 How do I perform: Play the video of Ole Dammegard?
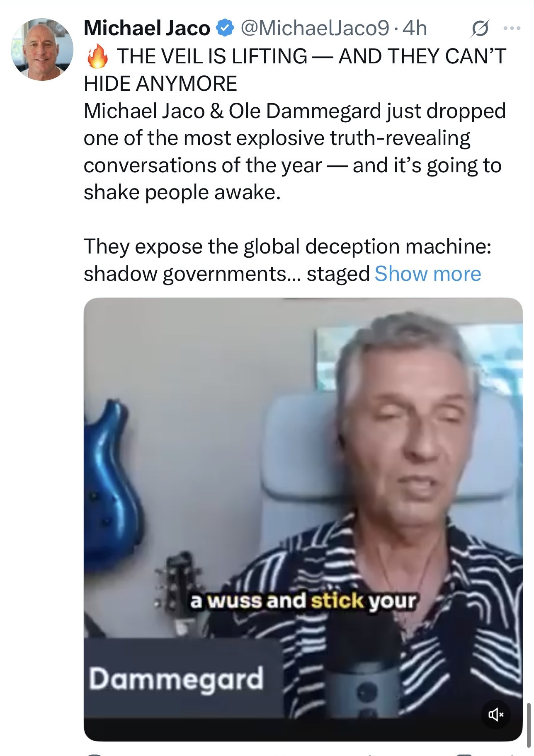point(303,519)
